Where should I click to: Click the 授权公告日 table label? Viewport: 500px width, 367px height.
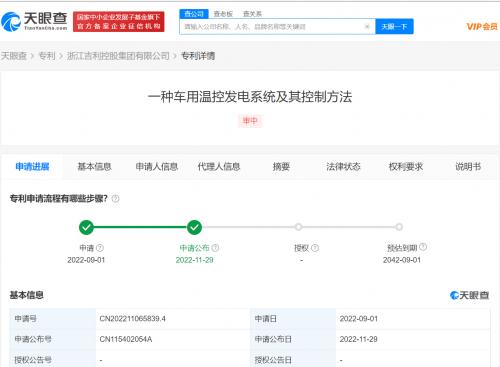tap(273, 360)
